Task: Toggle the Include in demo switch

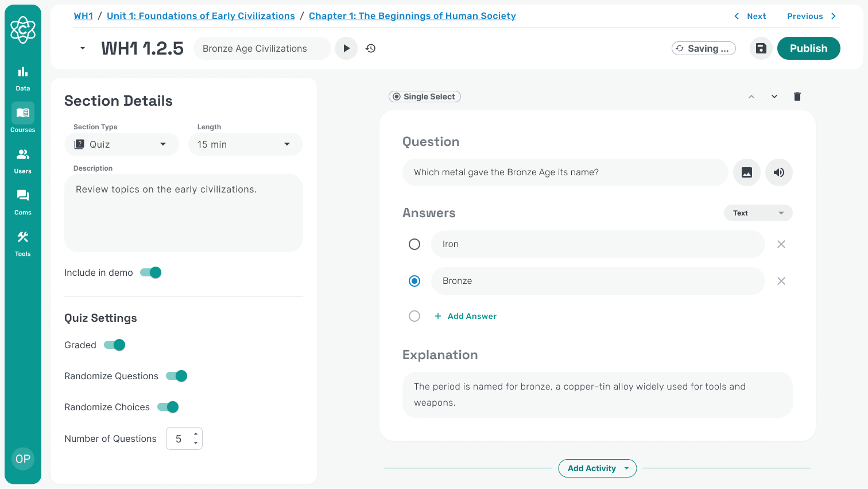Action: pos(151,272)
